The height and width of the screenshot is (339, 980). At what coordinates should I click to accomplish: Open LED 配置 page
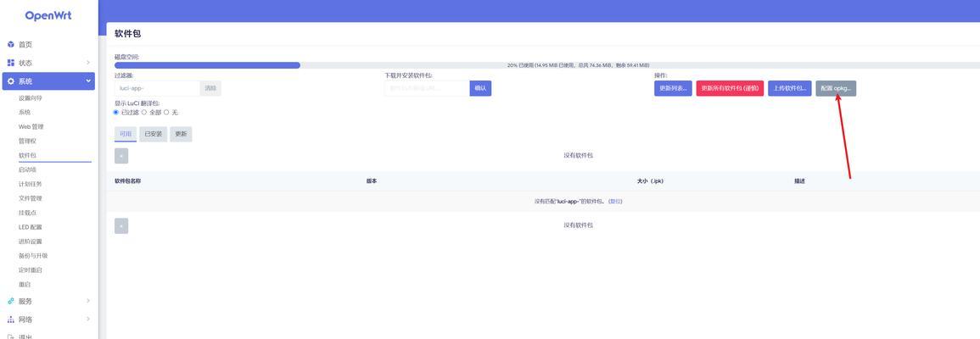31,227
